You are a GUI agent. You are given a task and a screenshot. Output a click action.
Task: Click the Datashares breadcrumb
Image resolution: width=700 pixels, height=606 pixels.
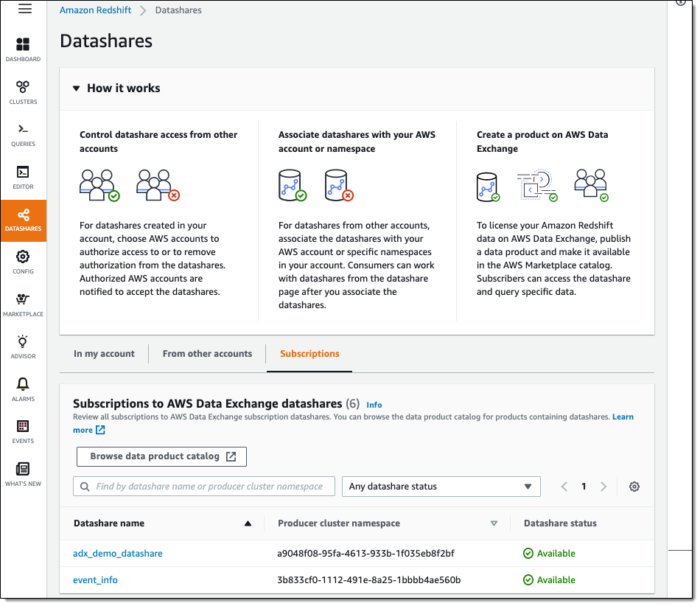pos(178,10)
